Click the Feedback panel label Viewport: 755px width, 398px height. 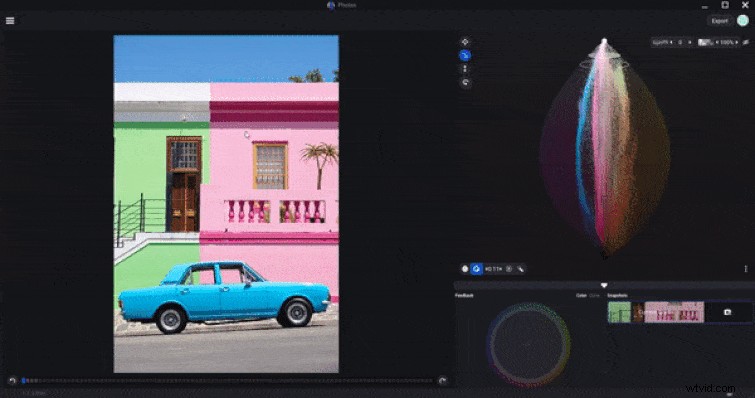click(x=464, y=295)
